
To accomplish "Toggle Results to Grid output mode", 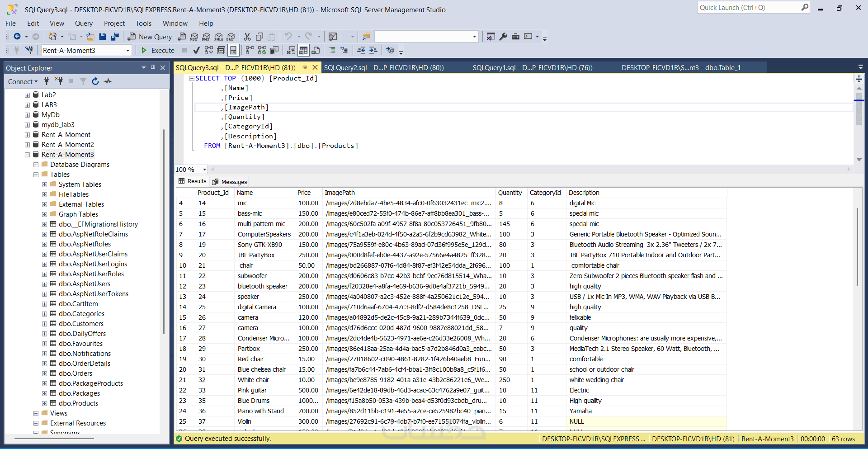I will point(303,50).
